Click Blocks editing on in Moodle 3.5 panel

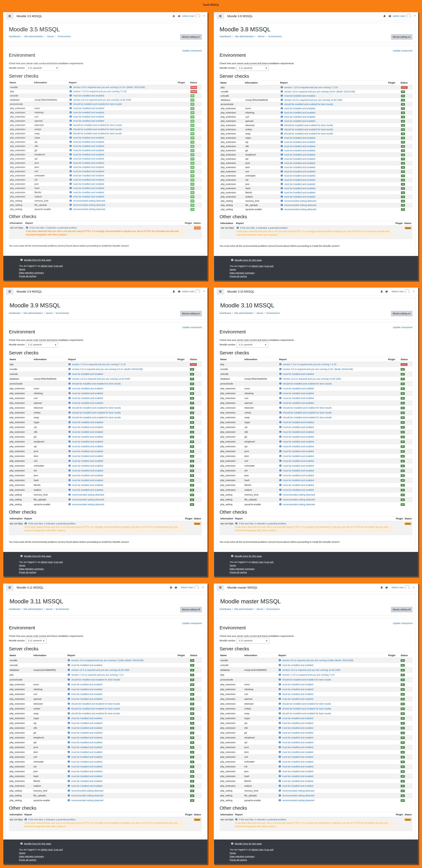(191, 37)
